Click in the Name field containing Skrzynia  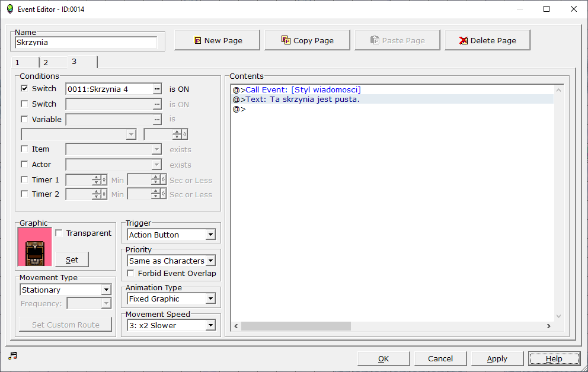click(x=87, y=43)
